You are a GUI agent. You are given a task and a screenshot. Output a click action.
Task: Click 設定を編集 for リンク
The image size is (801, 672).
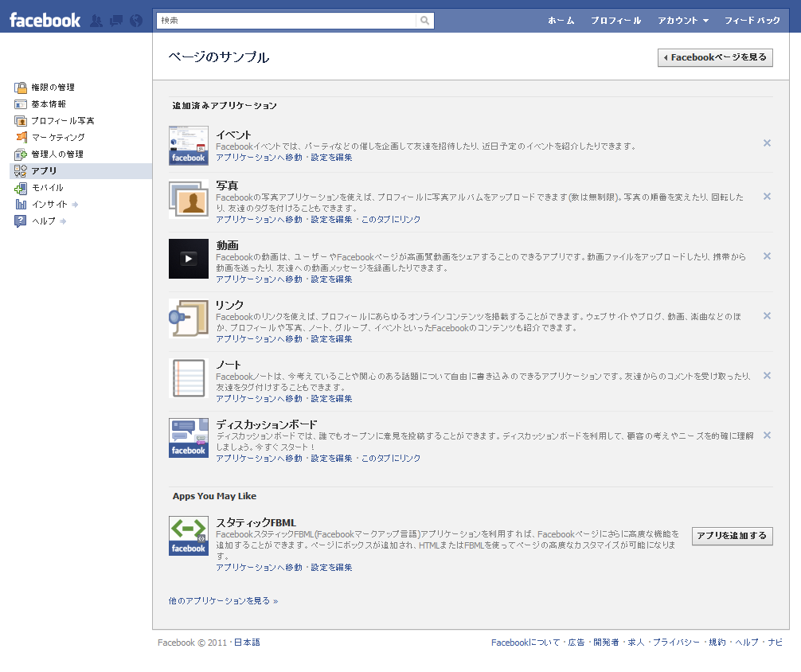pos(331,339)
